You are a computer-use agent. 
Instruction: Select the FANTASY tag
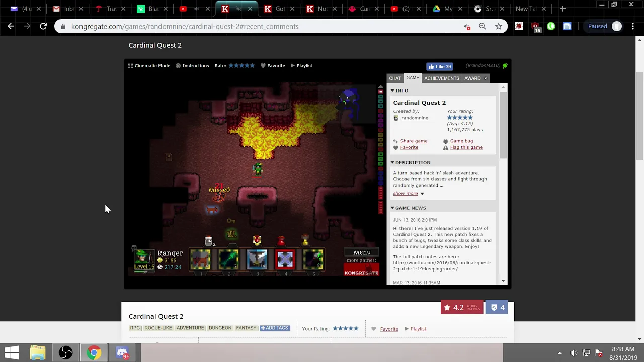246,328
